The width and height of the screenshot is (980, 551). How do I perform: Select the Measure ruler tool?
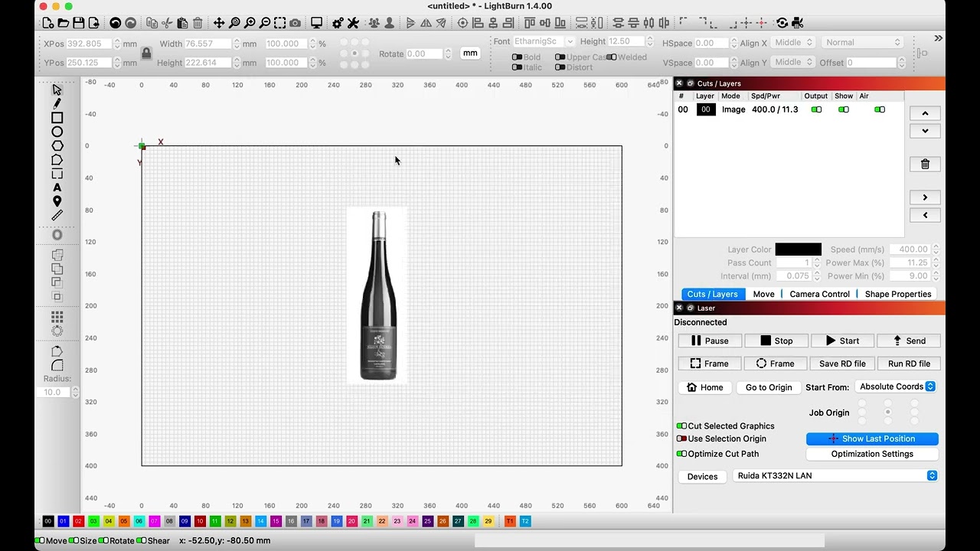57,215
